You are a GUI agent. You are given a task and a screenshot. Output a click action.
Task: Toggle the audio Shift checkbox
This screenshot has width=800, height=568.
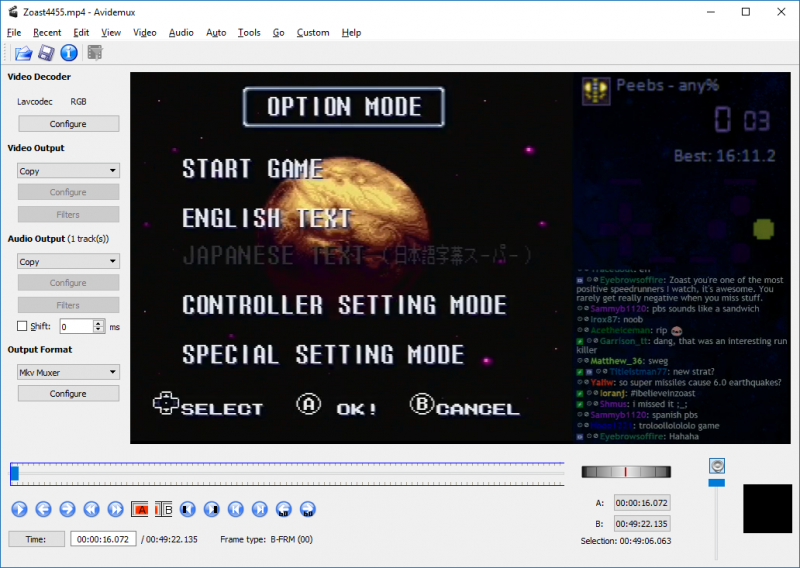pyautogui.click(x=22, y=326)
